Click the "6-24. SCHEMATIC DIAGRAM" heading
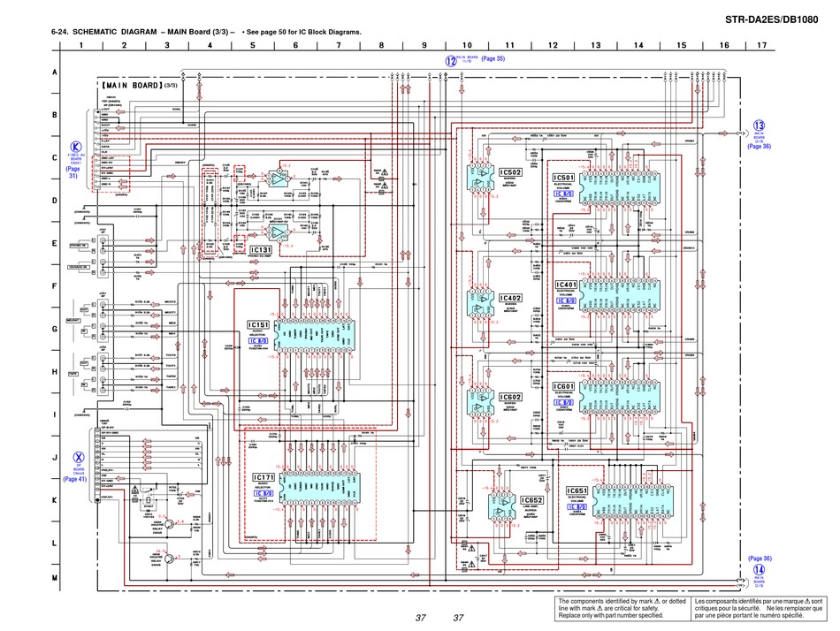840x631 pixels. 104,32
